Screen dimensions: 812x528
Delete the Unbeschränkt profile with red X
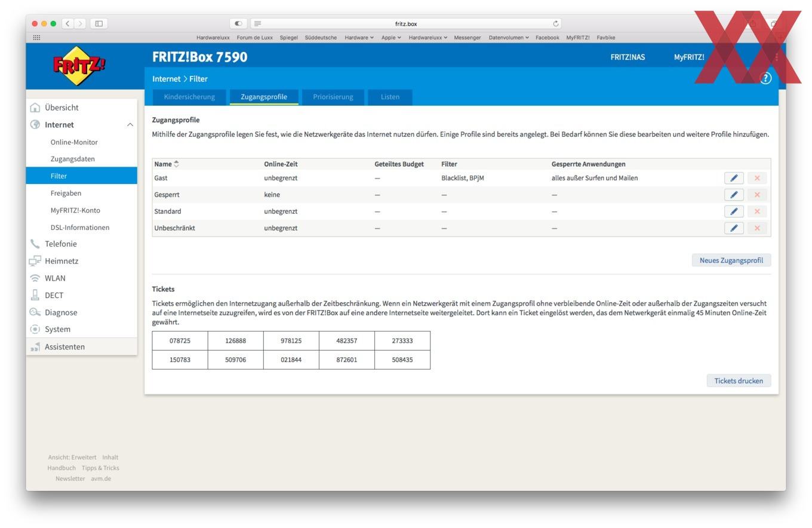click(x=757, y=228)
